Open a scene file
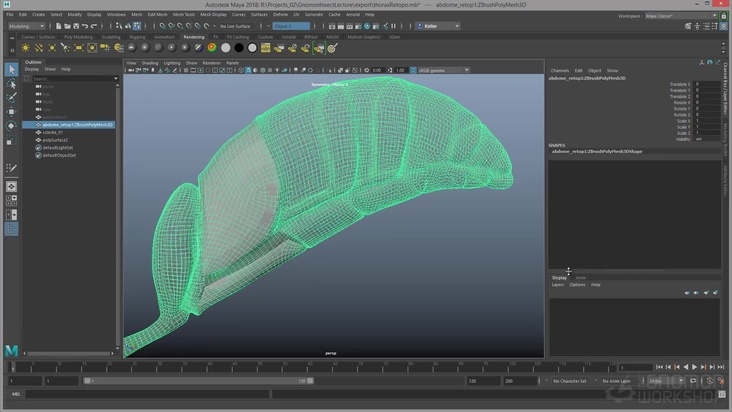The width and height of the screenshot is (732, 412). pyautogui.click(x=67, y=26)
